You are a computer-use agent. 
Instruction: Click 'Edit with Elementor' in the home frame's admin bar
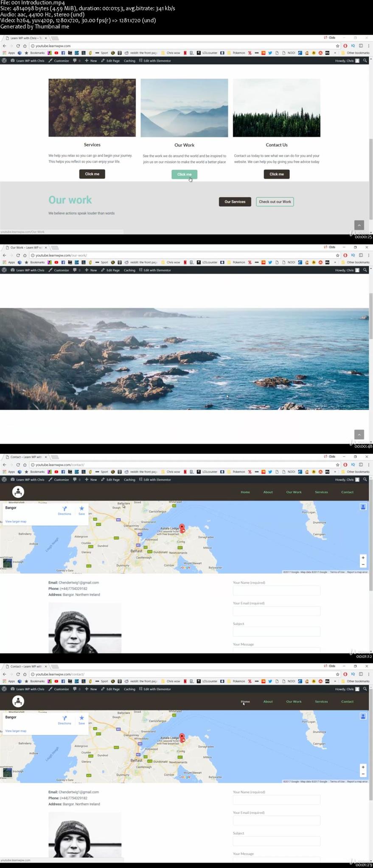click(155, 61)
